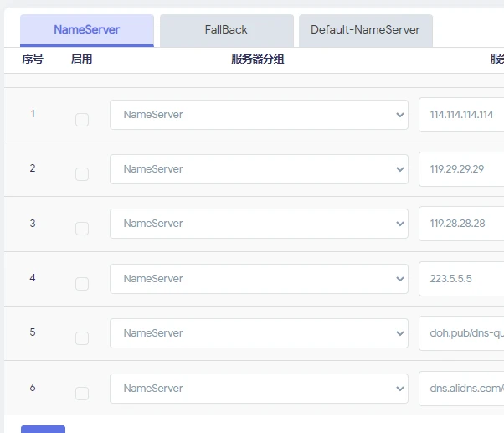Edit the dns.alidns.com address field
This screenshot has width=504, height=433.
461,389
